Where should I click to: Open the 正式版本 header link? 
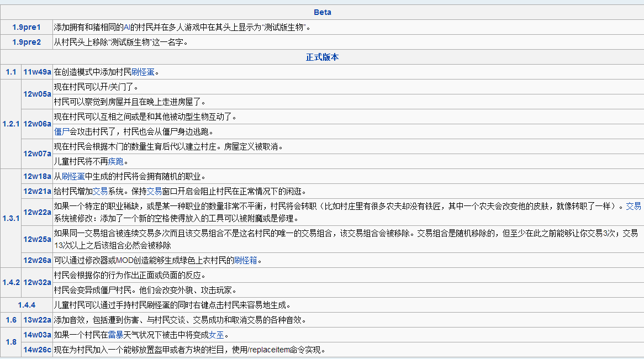tap(323, 57)
